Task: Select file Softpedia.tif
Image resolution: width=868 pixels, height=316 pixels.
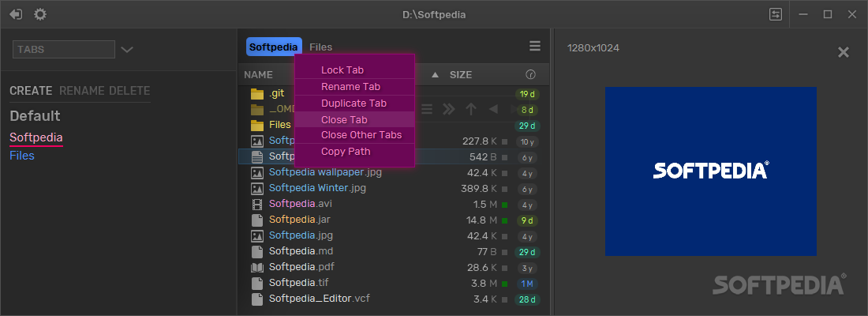Action: (300, 284)
